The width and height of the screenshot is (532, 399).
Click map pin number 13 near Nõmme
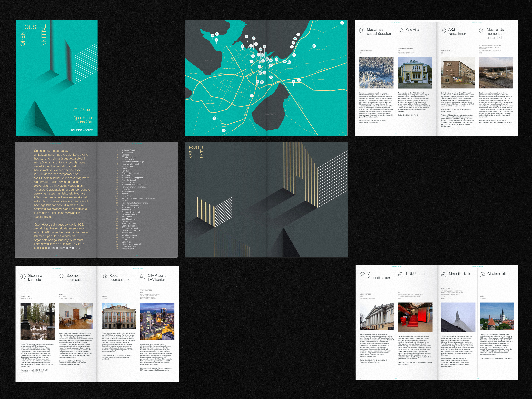224,130
